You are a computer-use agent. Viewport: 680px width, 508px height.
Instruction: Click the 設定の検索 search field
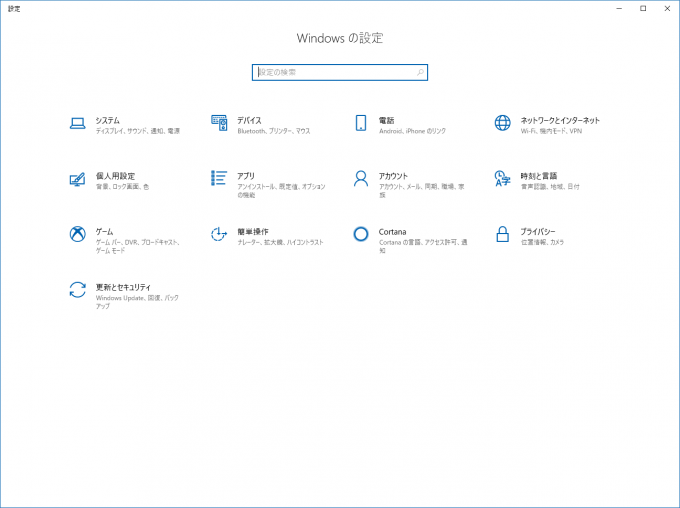340,72
